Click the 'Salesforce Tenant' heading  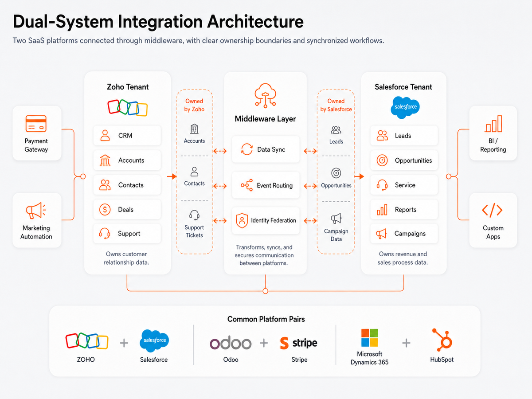coord(403,87)
